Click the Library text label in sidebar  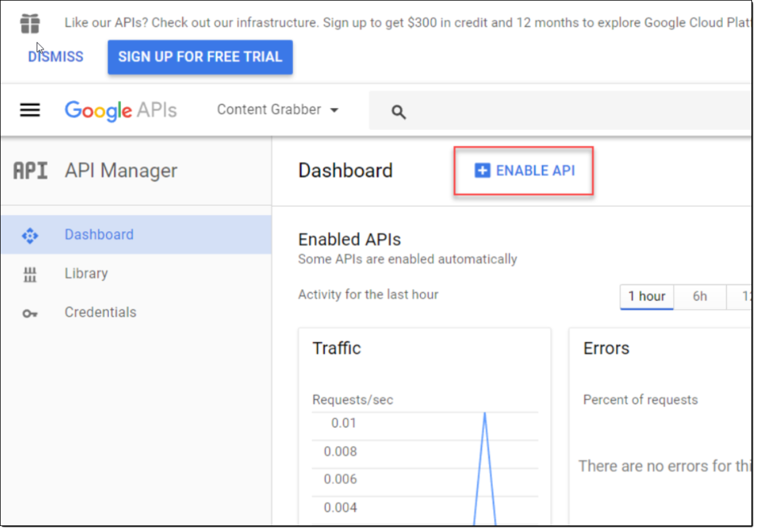pos(86,273)
